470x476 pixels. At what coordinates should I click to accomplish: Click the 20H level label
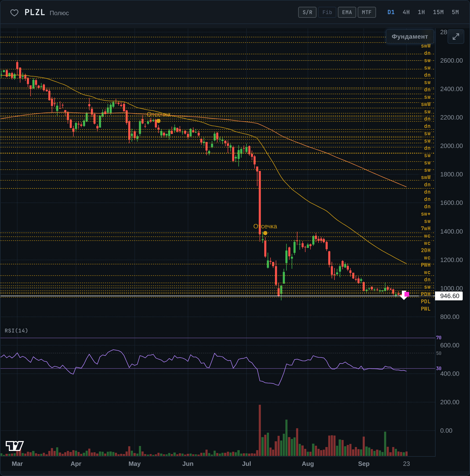(426, 250)
